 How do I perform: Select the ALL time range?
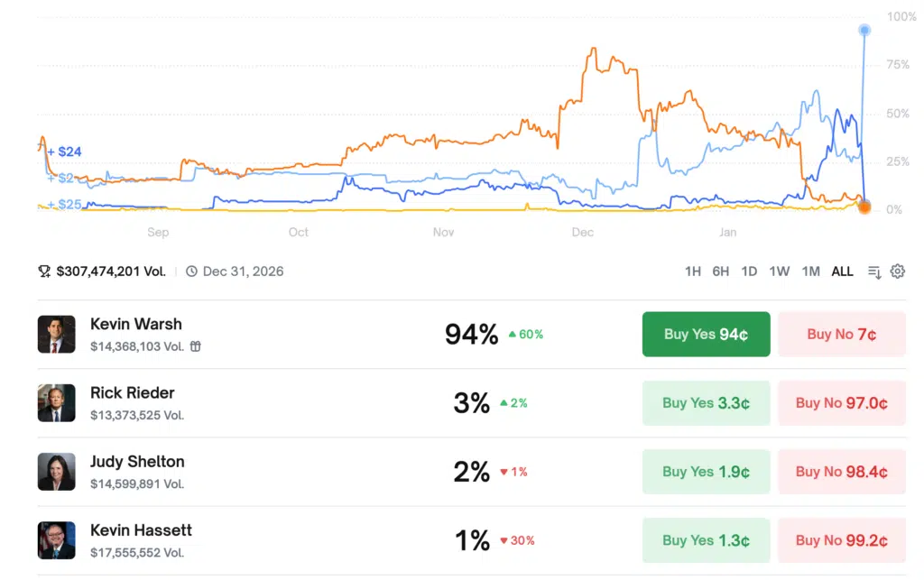(842, 272)
